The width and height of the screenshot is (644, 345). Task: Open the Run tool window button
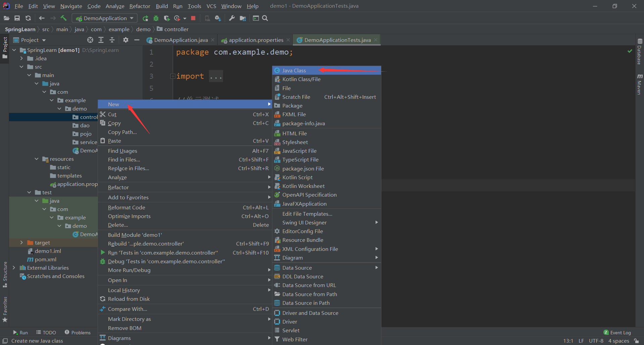(x=20, y=332)
